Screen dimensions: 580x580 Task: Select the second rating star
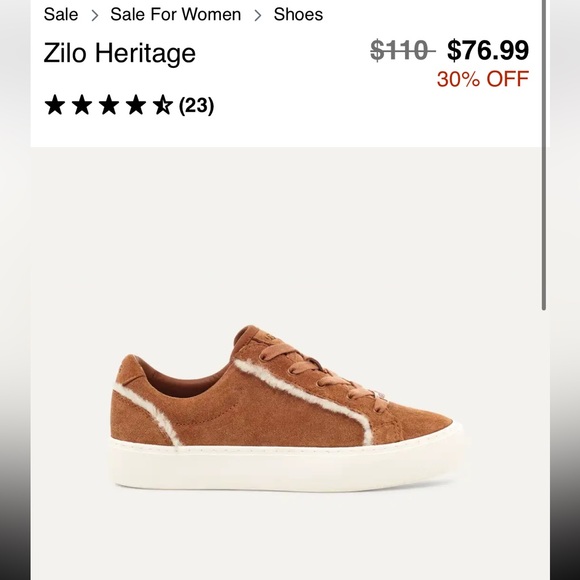[x=82, y=105]
